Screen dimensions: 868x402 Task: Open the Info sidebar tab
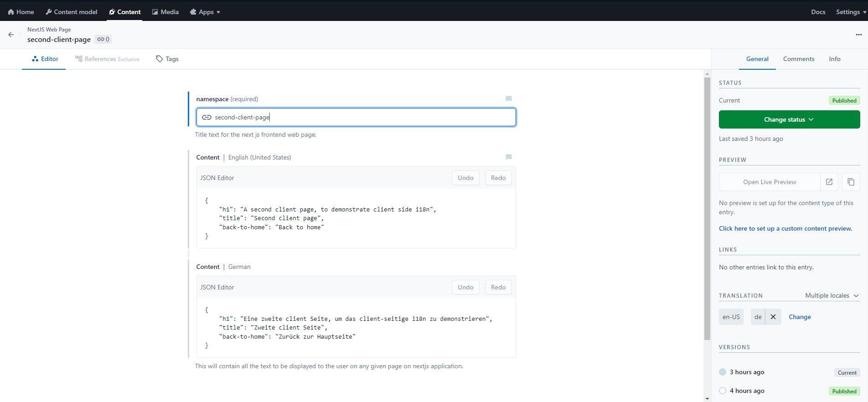pyautogui.click(x=834, y=59)
